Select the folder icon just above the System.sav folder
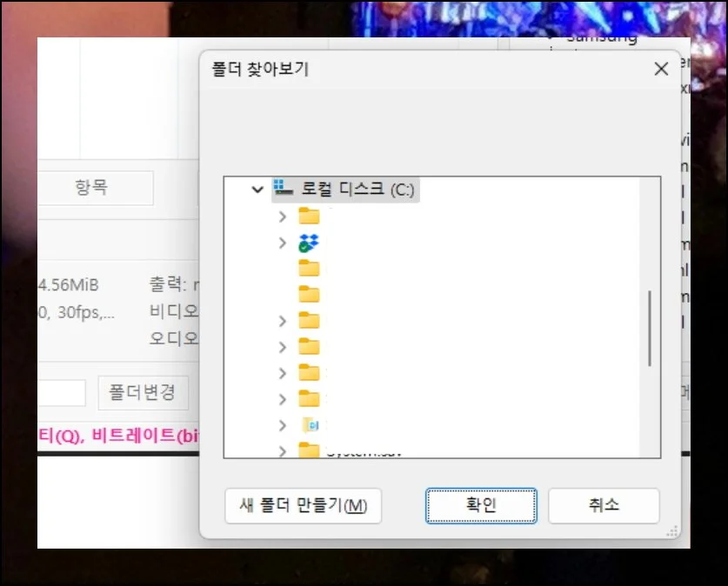 pyautogui.click(x=310, y=425)
